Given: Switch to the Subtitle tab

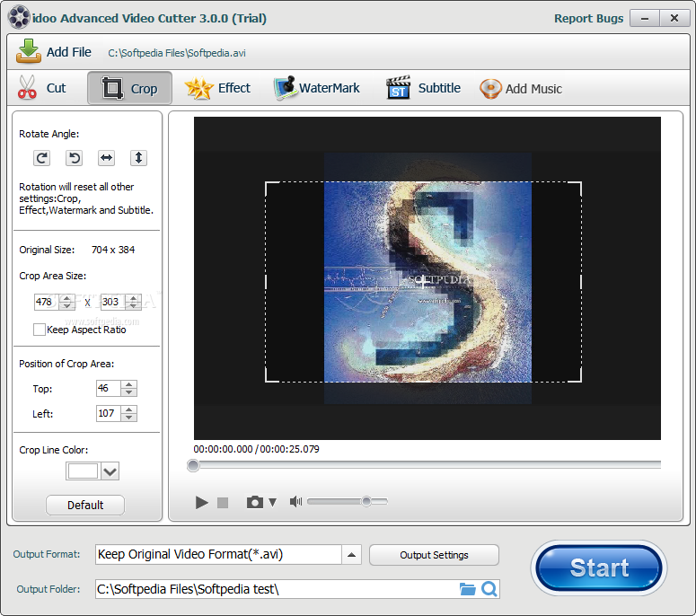Looking at the screenshot, I should [424, 88].
